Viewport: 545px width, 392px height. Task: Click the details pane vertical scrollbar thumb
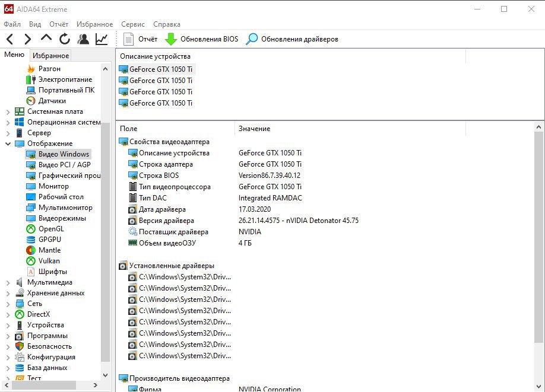(538, 237)
